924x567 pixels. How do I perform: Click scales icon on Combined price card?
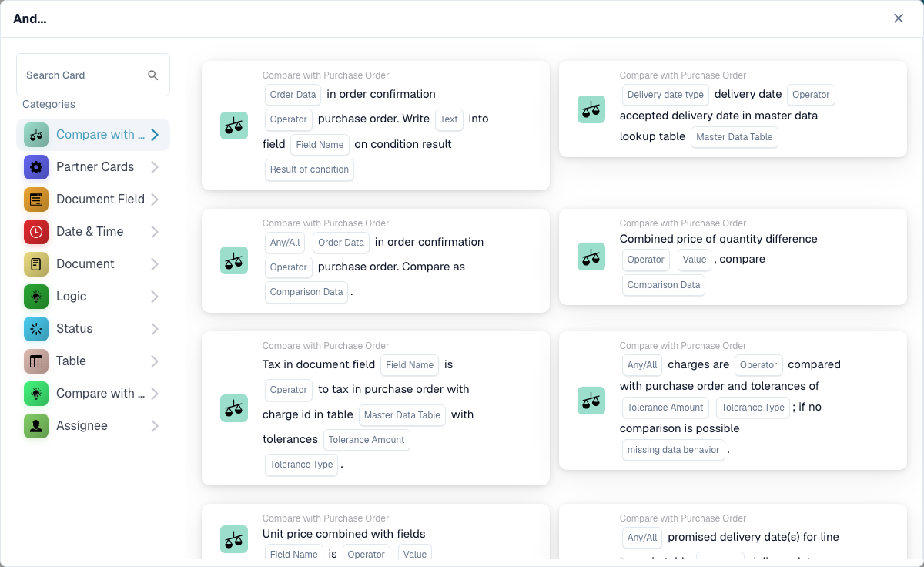[x=591, y=257]
